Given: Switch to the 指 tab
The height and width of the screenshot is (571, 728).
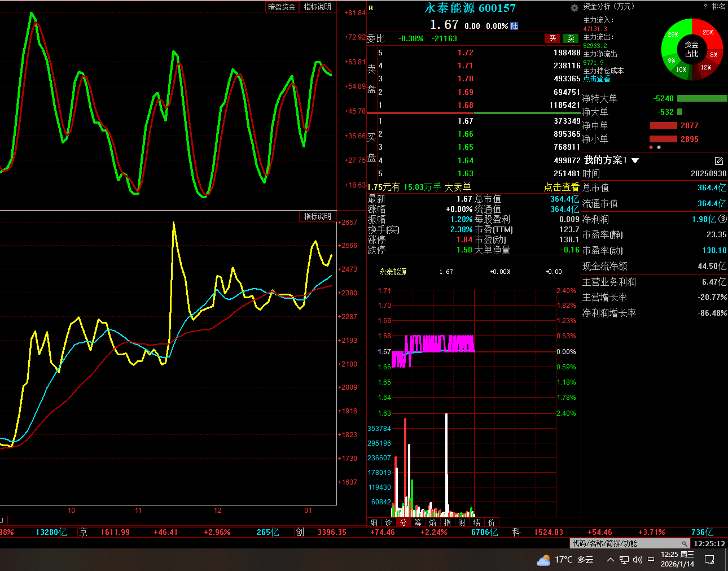Looking at the screenshot, I should 447,522.
